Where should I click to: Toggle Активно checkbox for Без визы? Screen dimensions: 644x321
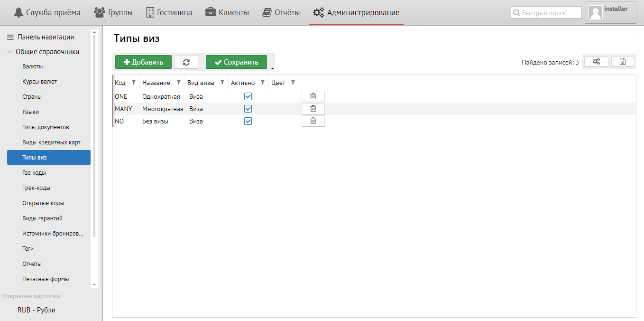248,121
